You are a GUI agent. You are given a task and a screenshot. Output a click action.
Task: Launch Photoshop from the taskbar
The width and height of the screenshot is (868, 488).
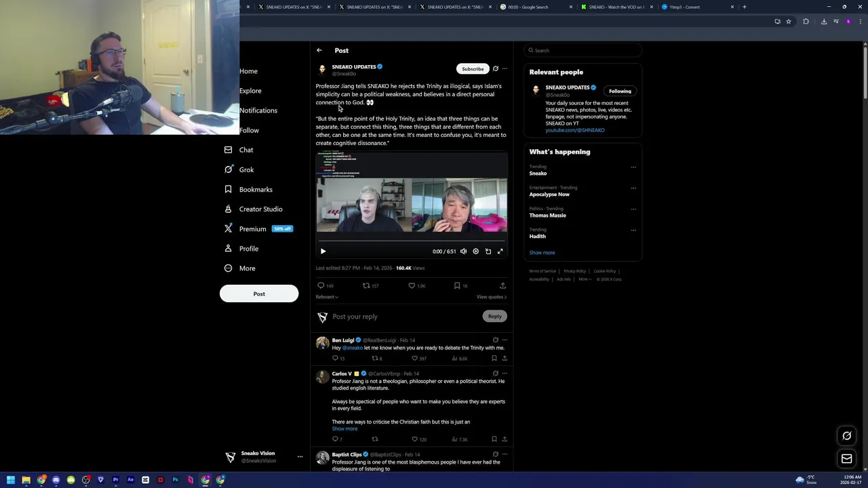click(175, 480)
